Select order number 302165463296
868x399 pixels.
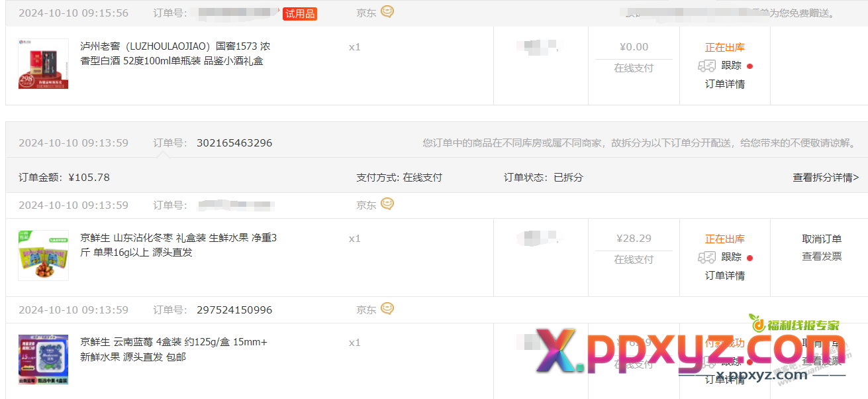[234, 143]
